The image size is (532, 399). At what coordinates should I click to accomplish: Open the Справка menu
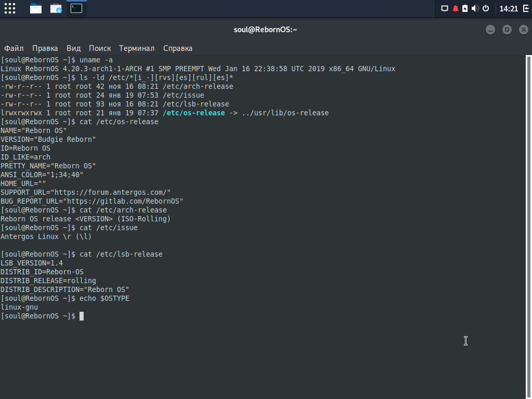coord(178,48)
